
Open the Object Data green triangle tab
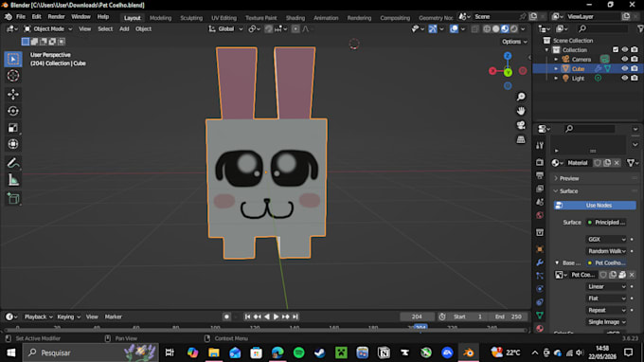540,316
